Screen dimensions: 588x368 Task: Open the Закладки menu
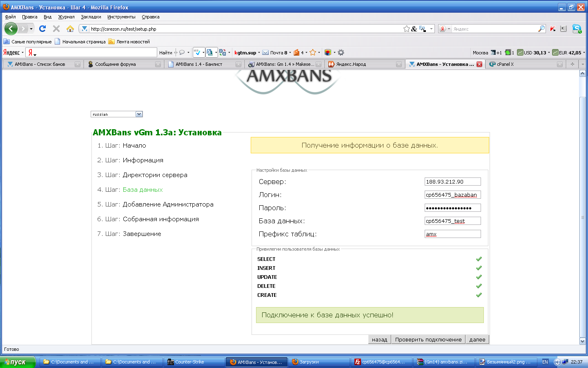pyautogui.click(x=91, y=17)
